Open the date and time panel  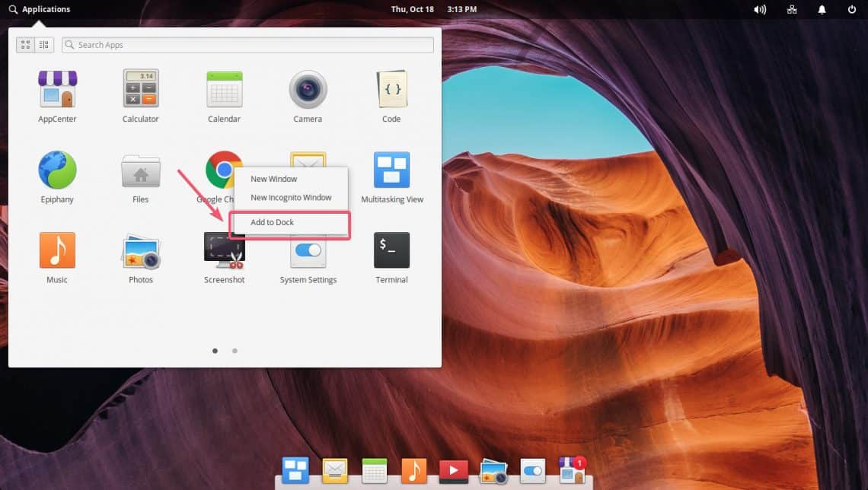(x=433, y=9)
